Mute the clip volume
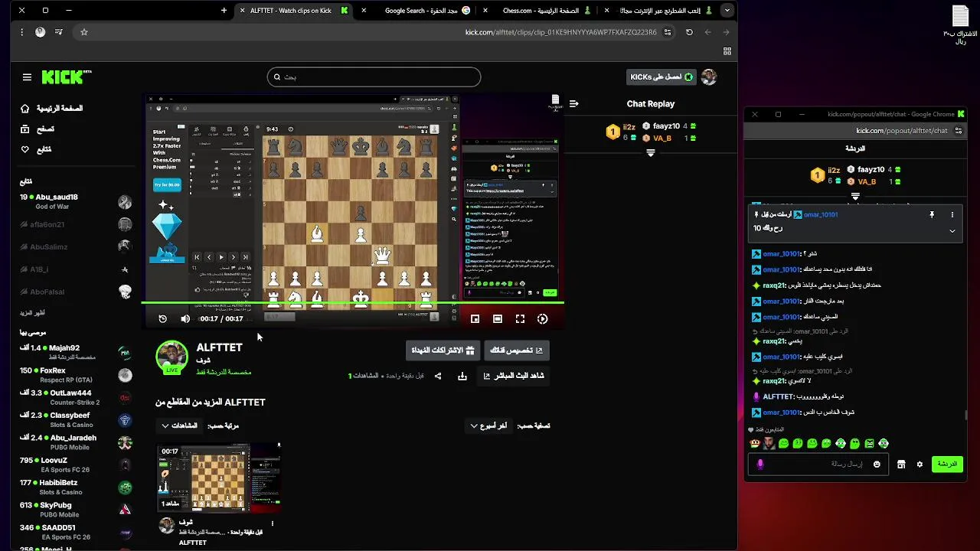 (x=185, y=319)
